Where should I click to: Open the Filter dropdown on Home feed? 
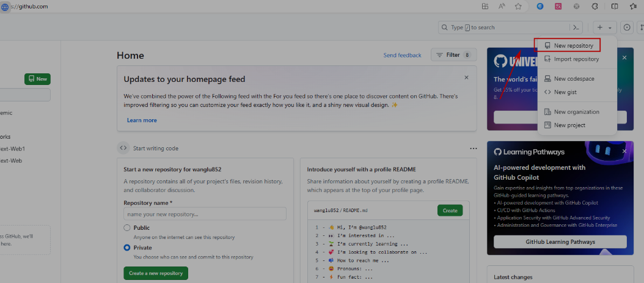click(x=453, y=55)
